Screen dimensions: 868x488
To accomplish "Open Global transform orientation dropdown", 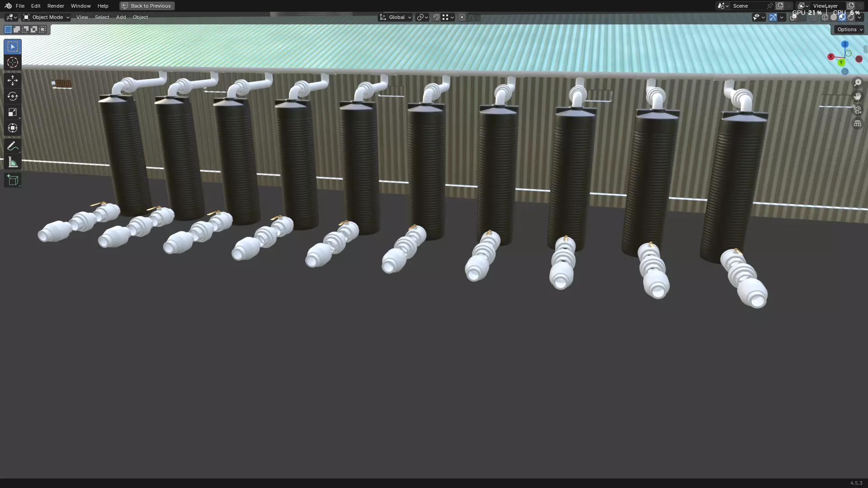I will click(x=395, y=17).
